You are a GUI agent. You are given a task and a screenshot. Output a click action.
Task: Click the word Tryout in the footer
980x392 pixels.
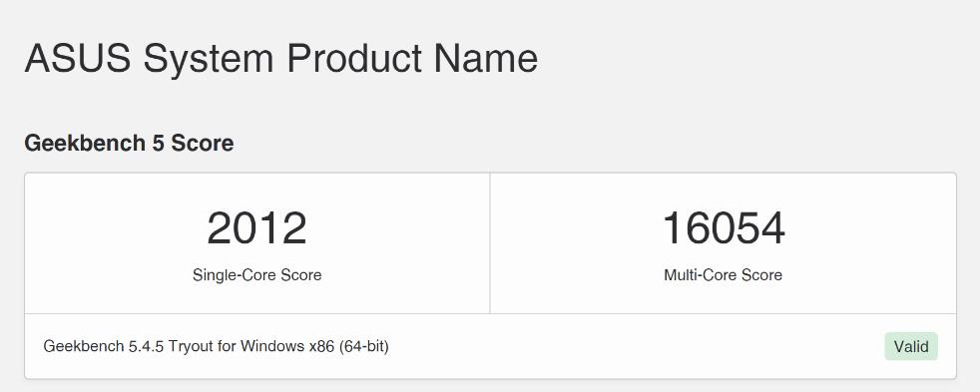click(192, 346)
